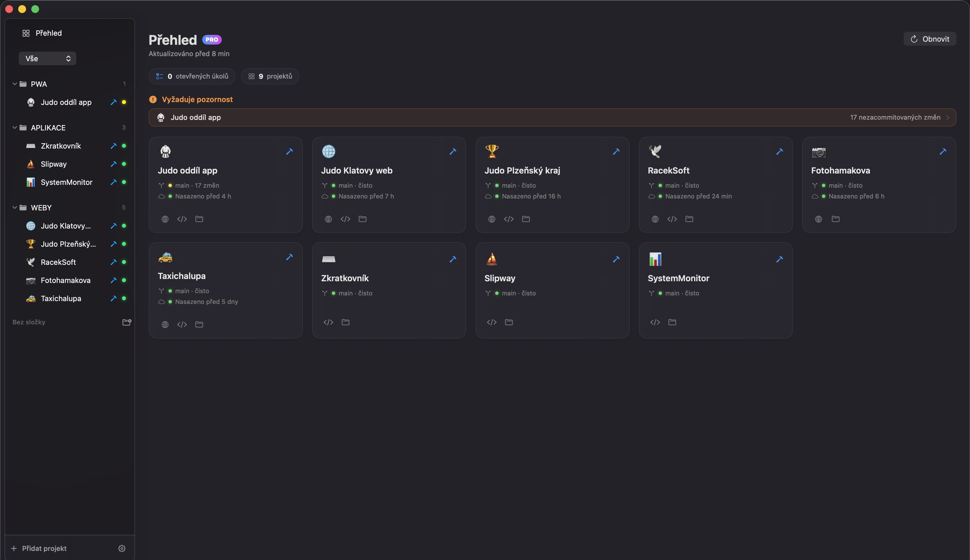Viewport: 970px width, 560px height.
Task: Open code editor icon on Judo oddíl app card
Action: coord(182,219)
